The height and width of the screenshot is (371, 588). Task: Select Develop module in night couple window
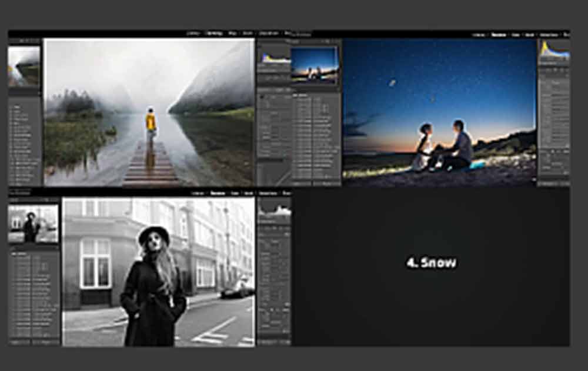pyautogui.click(x=499, y=35)
